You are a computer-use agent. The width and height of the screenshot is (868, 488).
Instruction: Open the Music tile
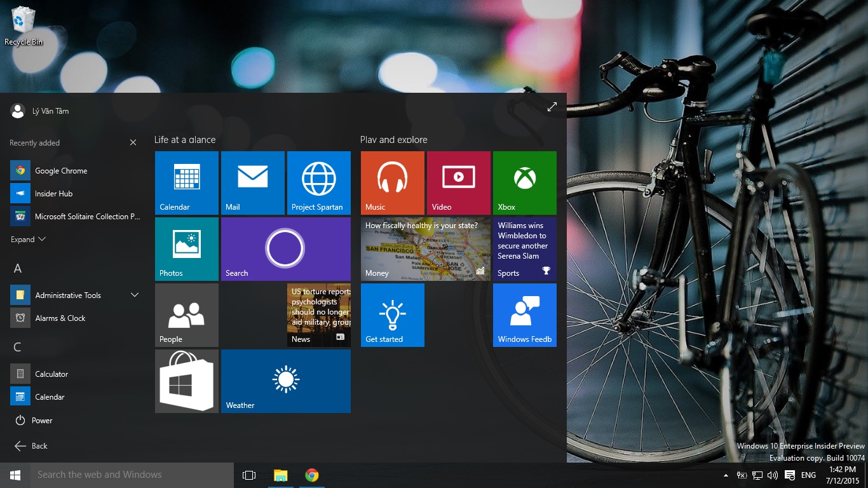click(x=393, y=183)
